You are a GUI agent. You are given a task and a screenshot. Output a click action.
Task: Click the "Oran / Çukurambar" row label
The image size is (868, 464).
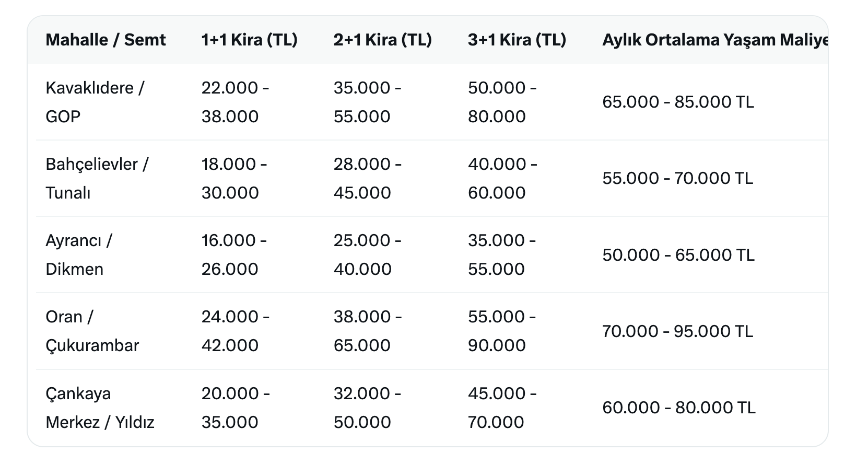[92, 331]
